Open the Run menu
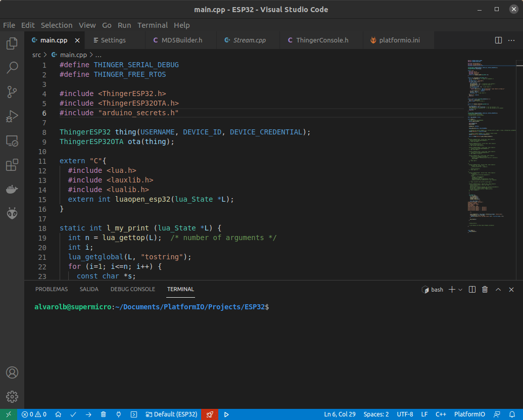Viewport: 523px width, 420px height. point(124,25)
